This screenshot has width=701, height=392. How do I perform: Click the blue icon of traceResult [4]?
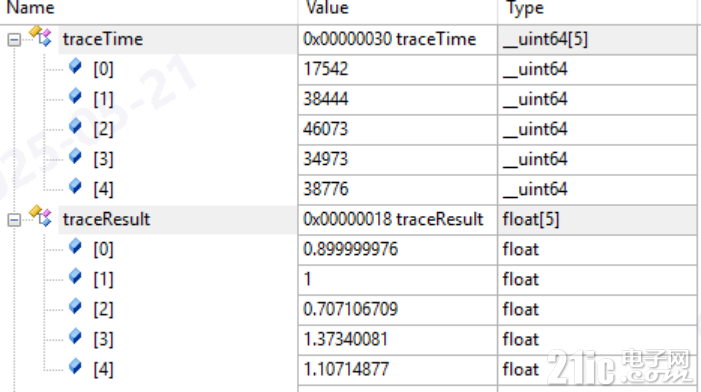(x=76, y=366)
